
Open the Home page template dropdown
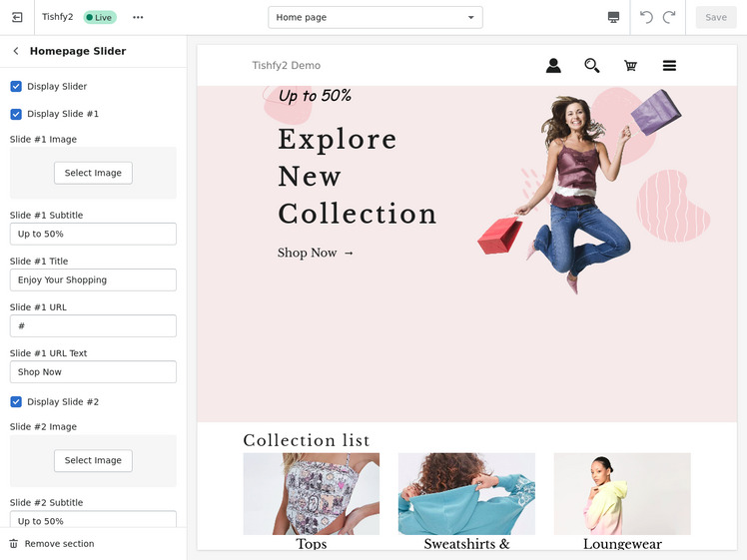(375, 17)
